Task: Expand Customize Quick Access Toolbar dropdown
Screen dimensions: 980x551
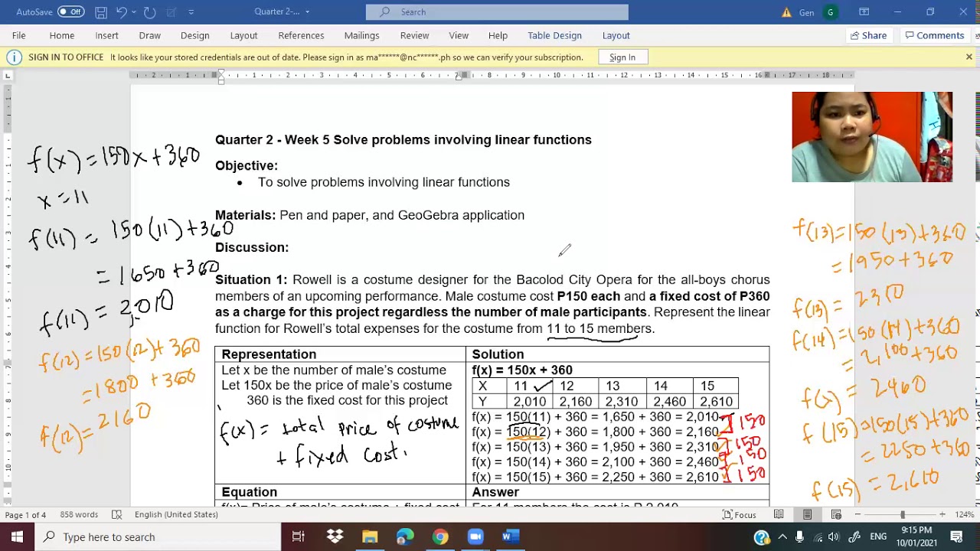Action: (x=191, y=12)
